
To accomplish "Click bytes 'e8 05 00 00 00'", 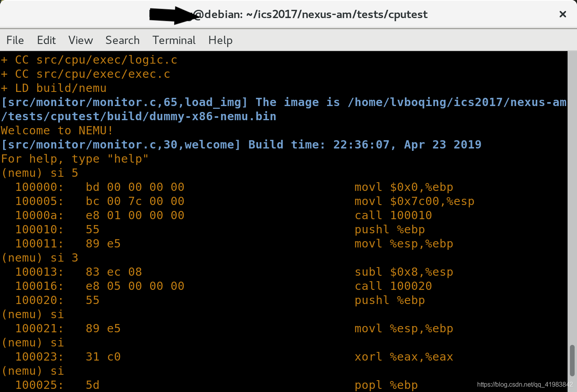I will (135, 286).
